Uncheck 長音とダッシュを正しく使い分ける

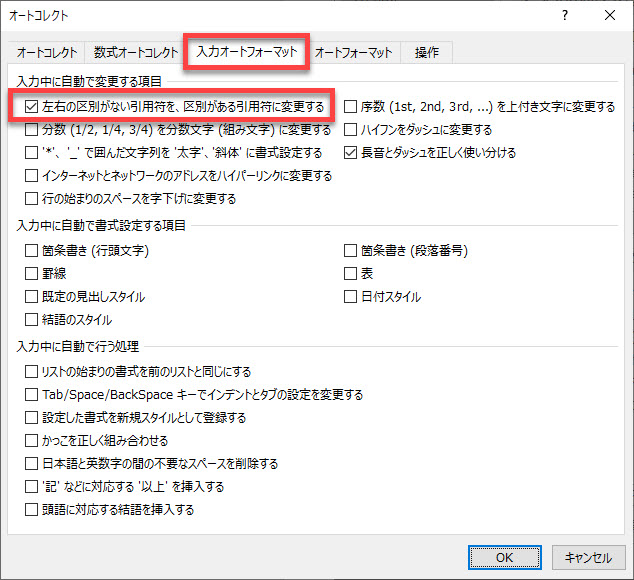(x=351, y=153)
